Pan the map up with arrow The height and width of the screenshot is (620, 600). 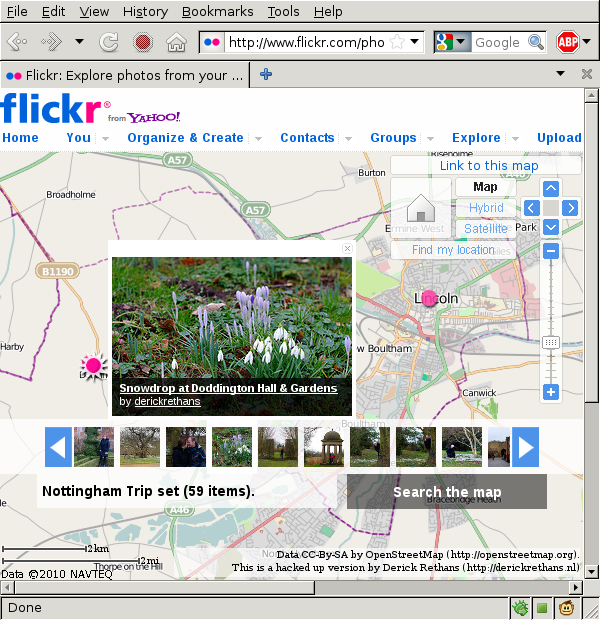pyautogui.click(x=550, y=188)
